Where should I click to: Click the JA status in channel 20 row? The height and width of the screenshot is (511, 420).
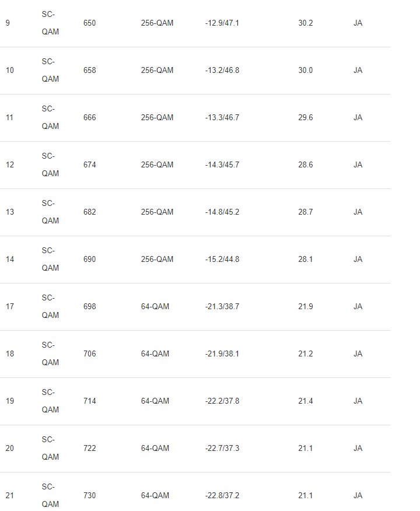358,449
